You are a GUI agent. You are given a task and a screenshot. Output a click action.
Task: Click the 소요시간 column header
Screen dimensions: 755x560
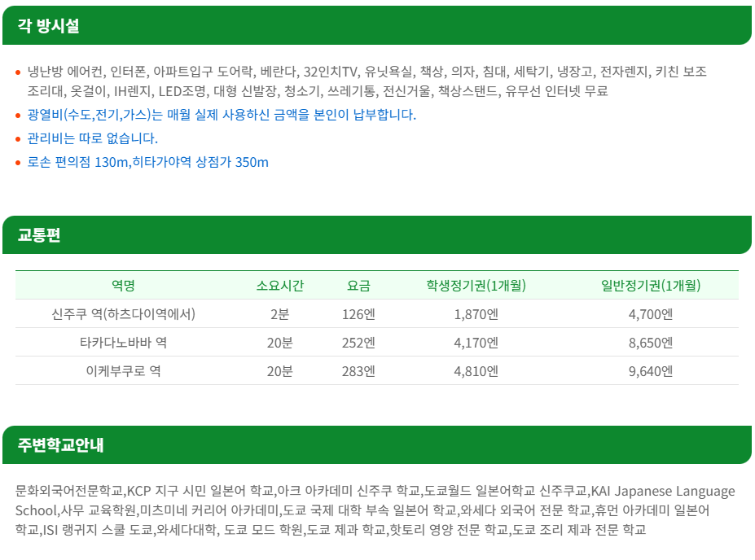pos(279,285)
